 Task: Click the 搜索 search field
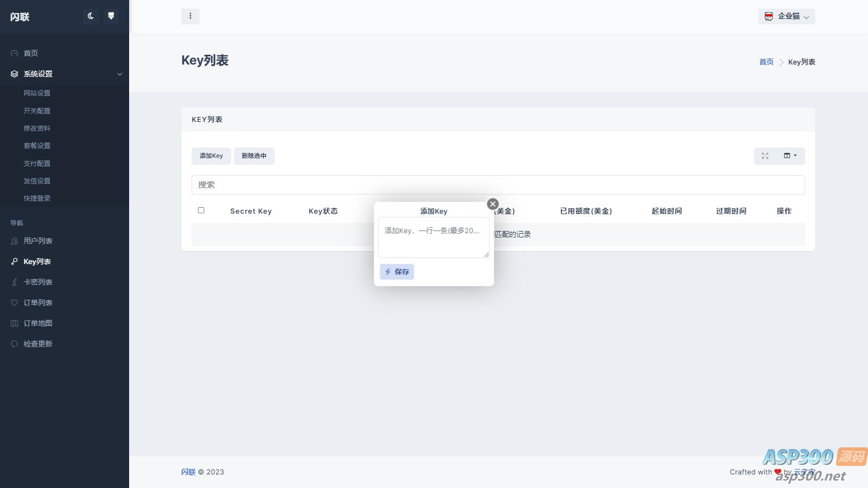tap(497, 185)
